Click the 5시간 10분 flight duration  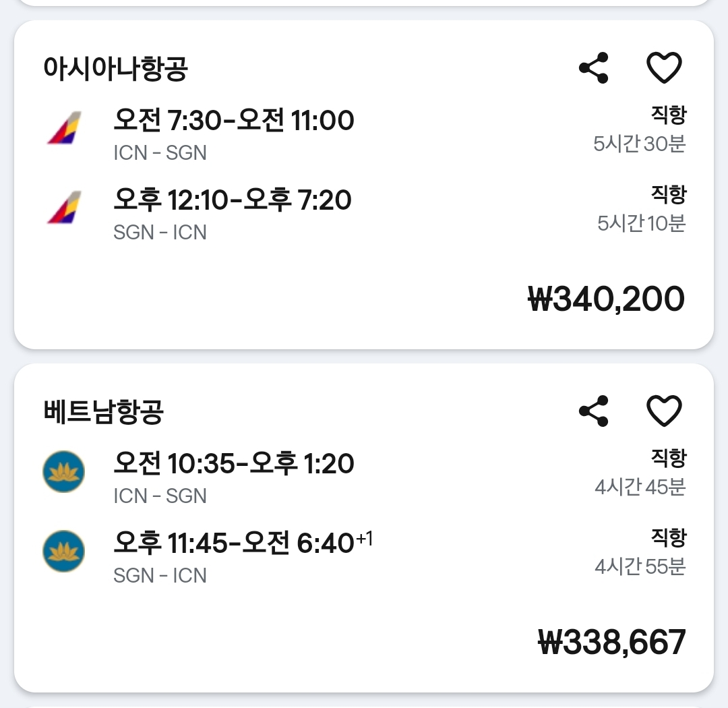coord(641,223)
